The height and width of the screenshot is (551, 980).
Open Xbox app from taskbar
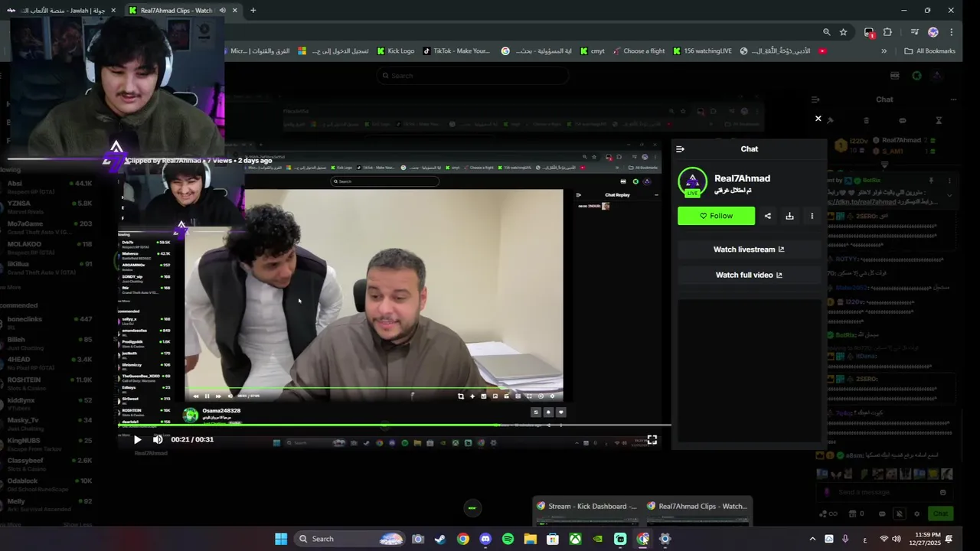575,539
